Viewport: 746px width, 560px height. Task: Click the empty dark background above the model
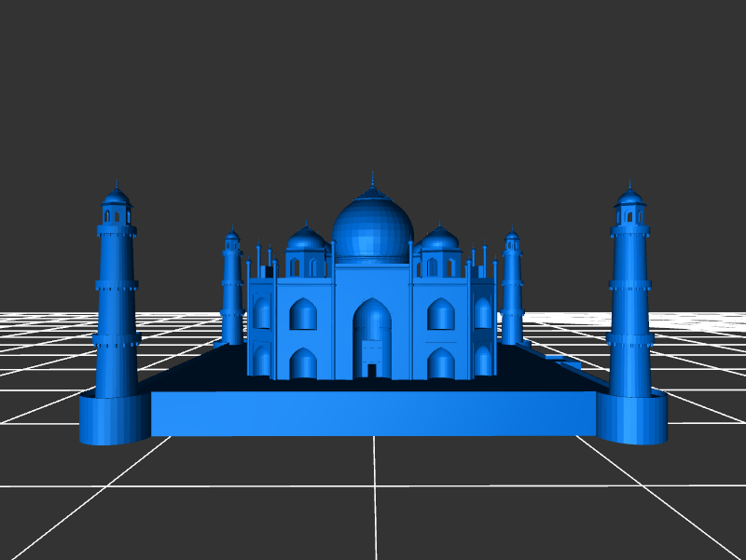(x=373, y=84)
